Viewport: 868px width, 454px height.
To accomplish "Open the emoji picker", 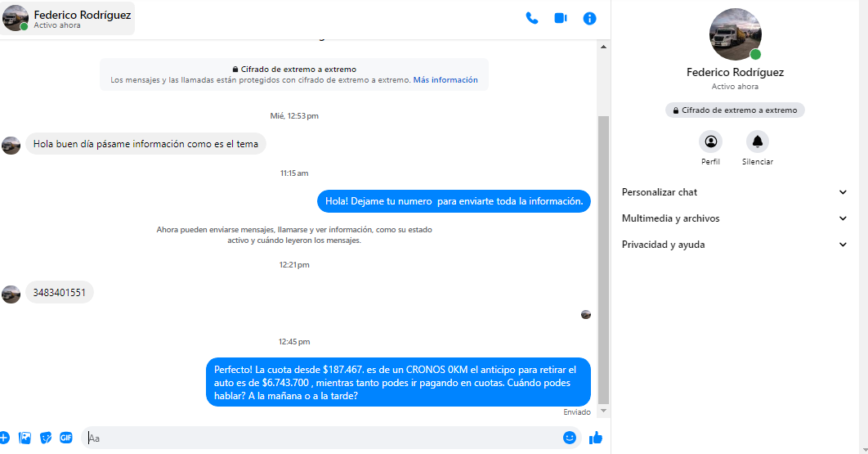I will point(570,438).
